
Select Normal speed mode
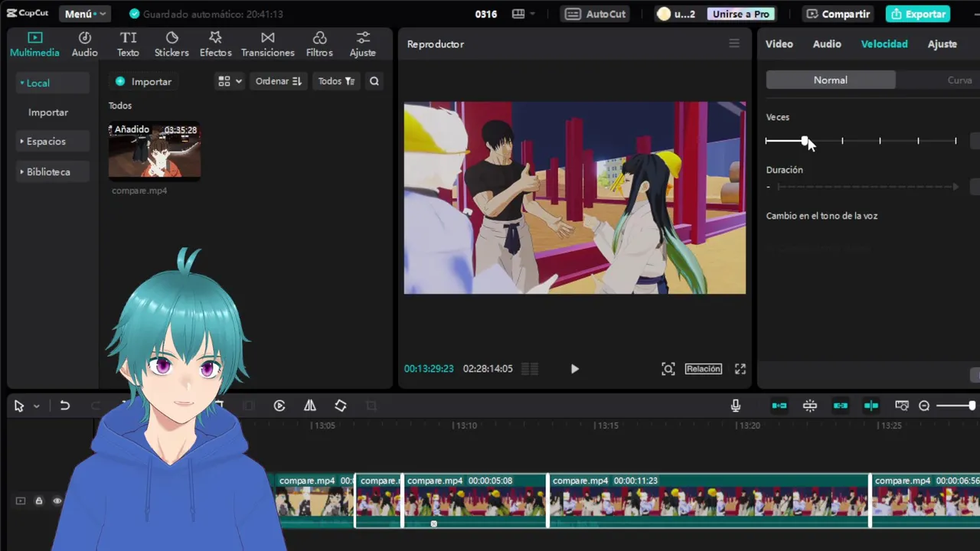[831, 80]
